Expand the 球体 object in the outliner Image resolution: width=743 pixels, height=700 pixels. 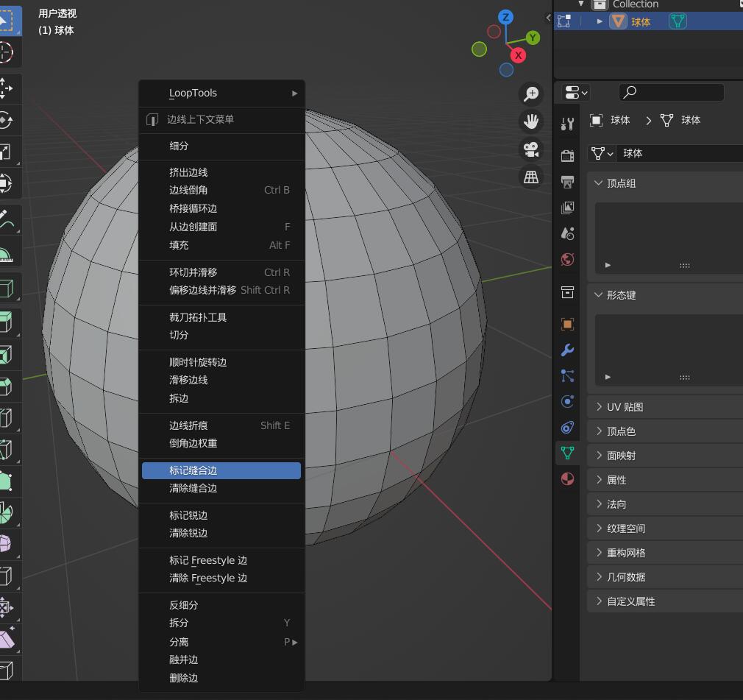(x=600, y=21)
